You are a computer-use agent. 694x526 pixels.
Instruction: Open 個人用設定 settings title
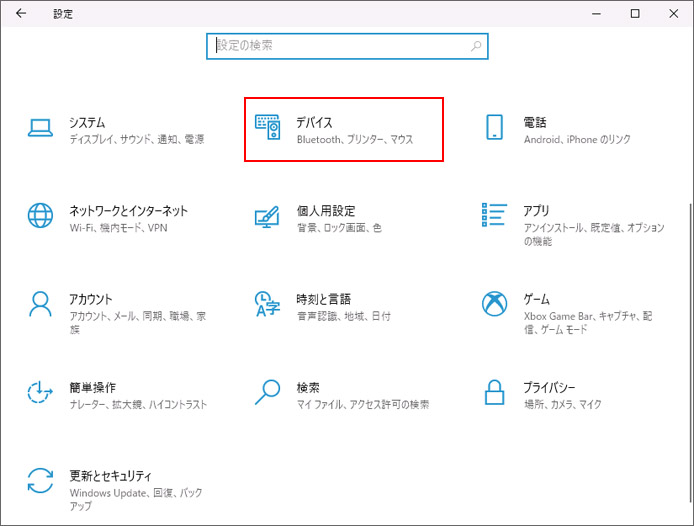point(326,211)
